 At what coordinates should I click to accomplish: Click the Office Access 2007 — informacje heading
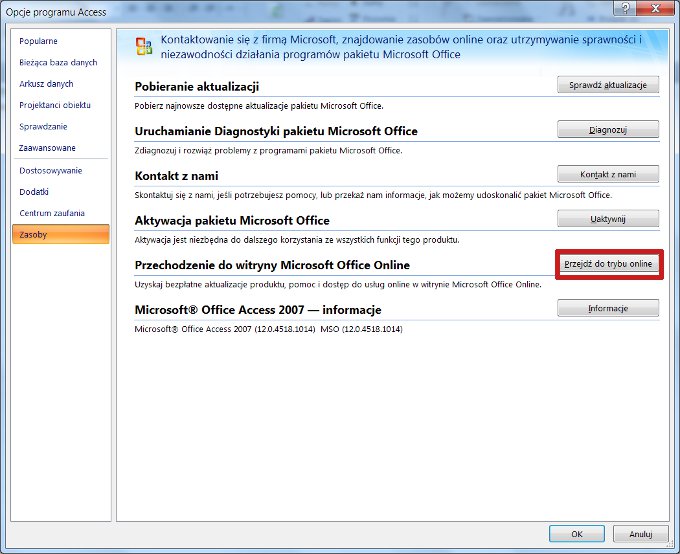(258, 310)
